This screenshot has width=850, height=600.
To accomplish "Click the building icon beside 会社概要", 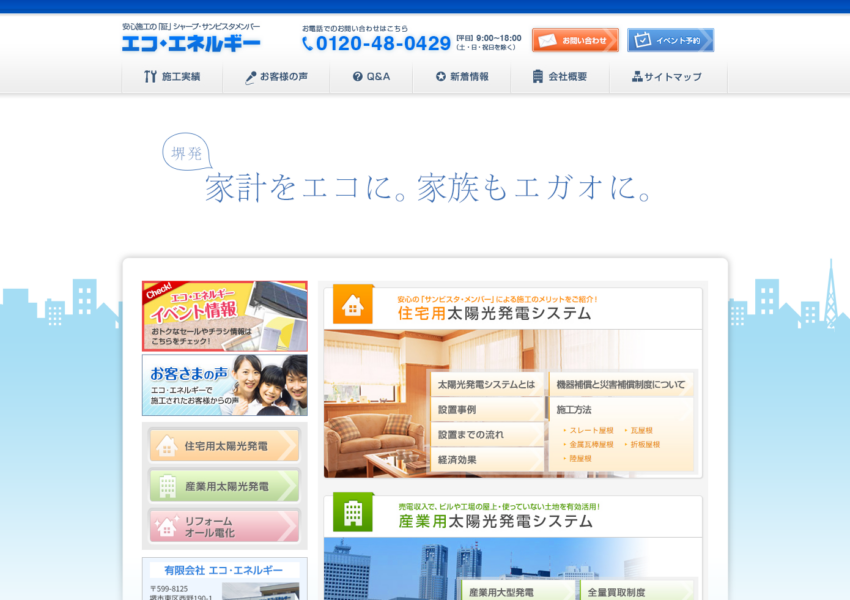I will 538,77.
